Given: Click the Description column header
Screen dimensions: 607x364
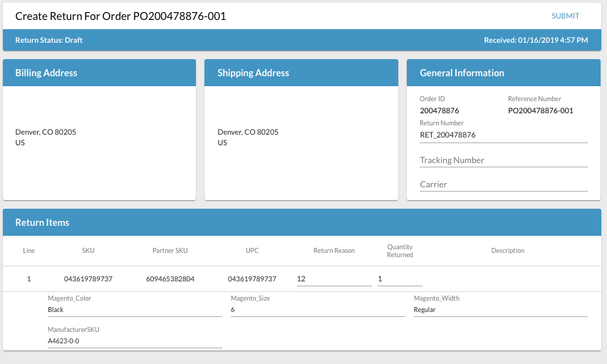Looking at the screenshot, I should click(507, 251).
